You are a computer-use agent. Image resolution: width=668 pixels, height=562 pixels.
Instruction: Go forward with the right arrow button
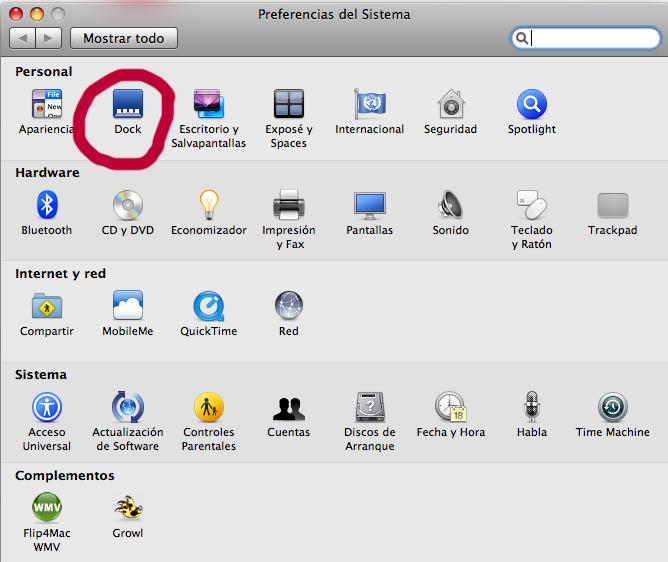49,38
